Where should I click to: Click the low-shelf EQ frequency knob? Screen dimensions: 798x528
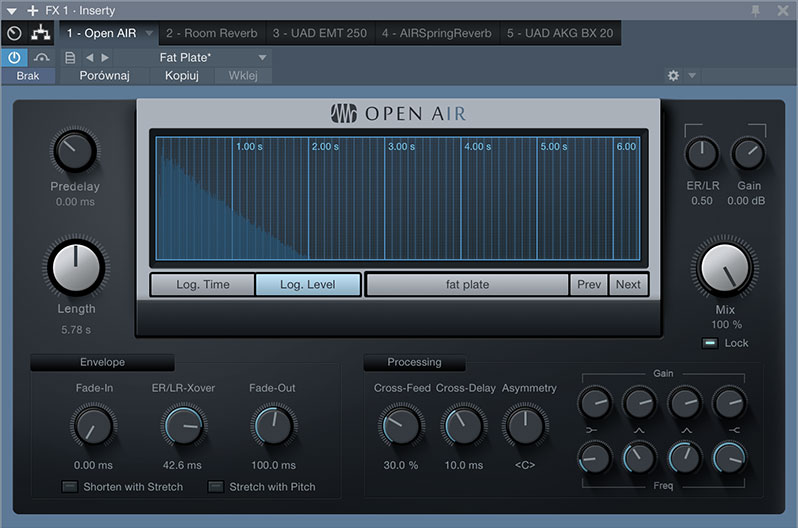[x=594, y=458]
